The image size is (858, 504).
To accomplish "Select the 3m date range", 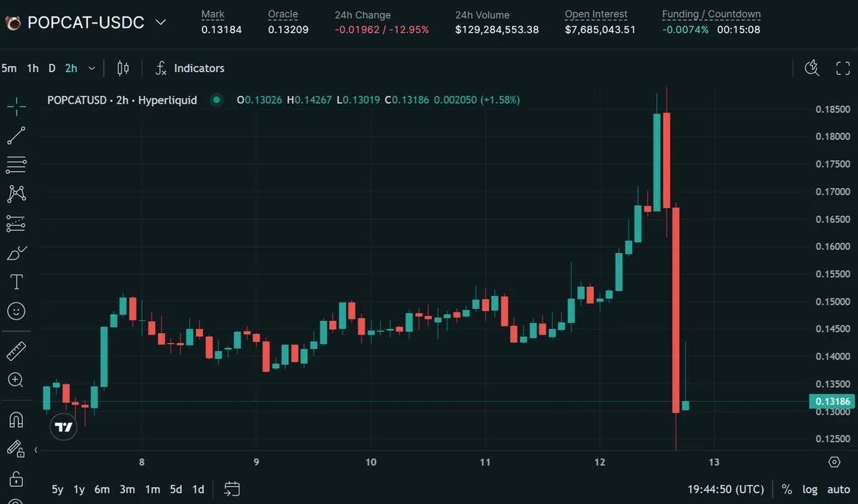I will click(x=127, y=490).
